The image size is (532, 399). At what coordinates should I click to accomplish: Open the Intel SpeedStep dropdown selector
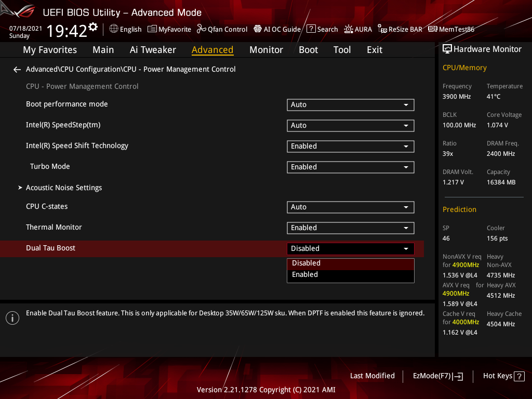pyautogui.click(x=350, y=125)
